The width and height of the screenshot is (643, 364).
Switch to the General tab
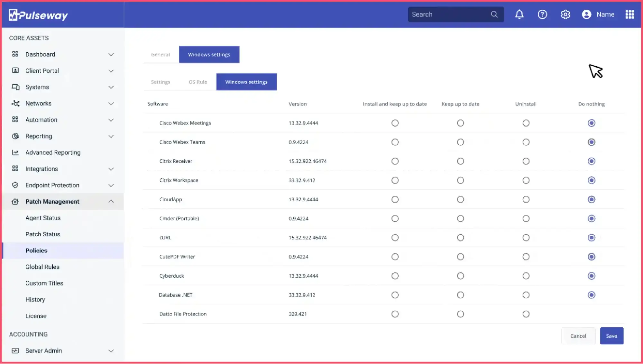(160, 54)
